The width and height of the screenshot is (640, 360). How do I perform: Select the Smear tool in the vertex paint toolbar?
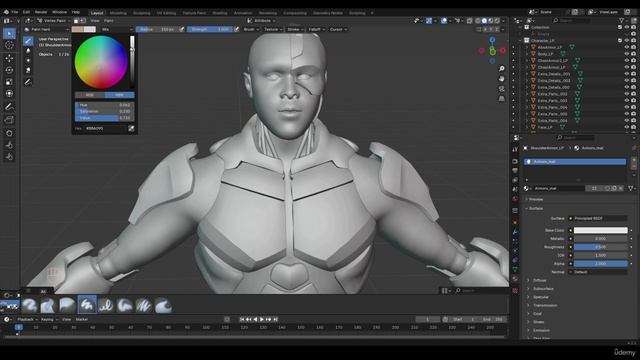coord(28,70)
